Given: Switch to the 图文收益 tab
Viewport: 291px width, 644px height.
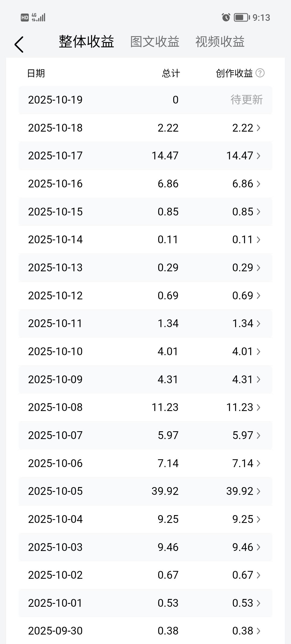Looking at the screenshot, I should click(155, 42).
